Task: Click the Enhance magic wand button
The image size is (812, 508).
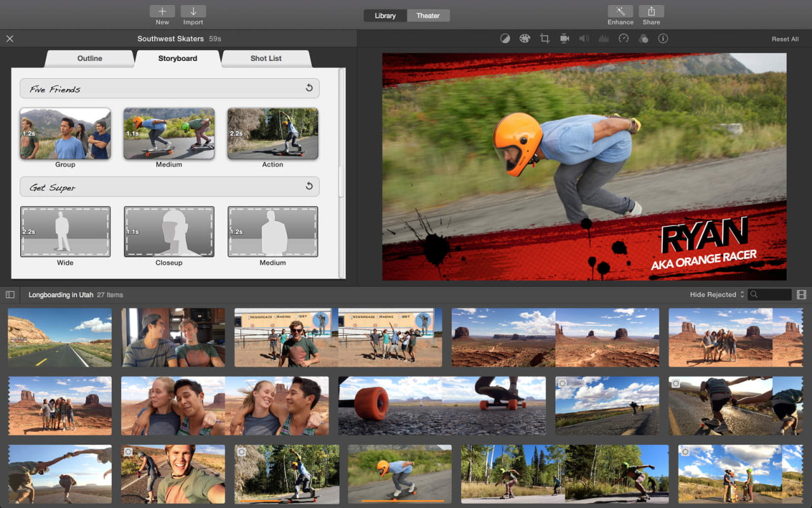Action: 620,11
